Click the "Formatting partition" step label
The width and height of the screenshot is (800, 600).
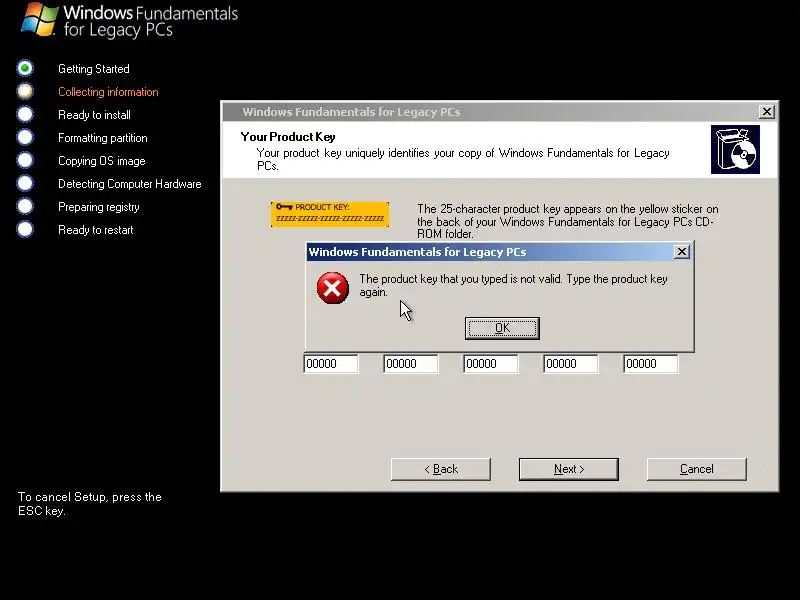[x=103, y=138]
